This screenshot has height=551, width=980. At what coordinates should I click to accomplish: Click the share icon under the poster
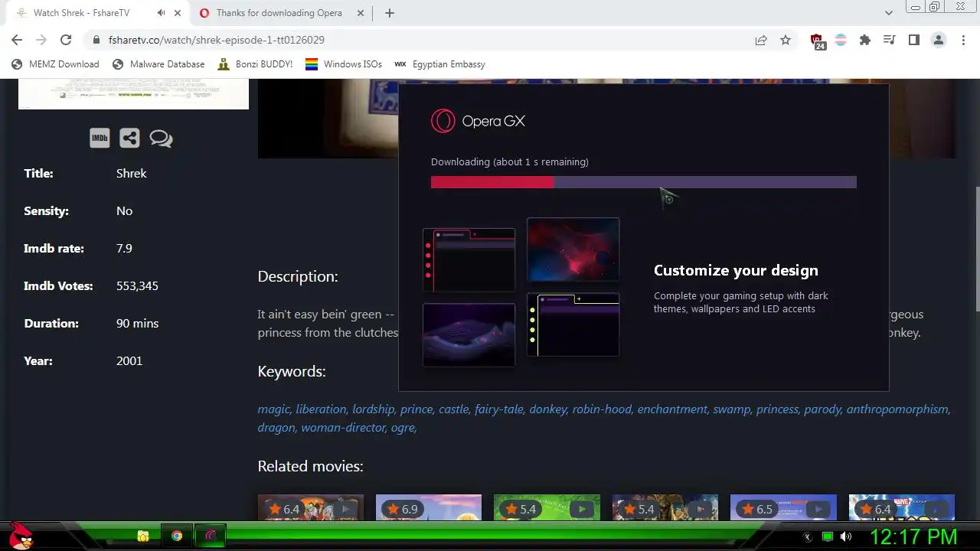pyautogui.click(x=129, y=138)
